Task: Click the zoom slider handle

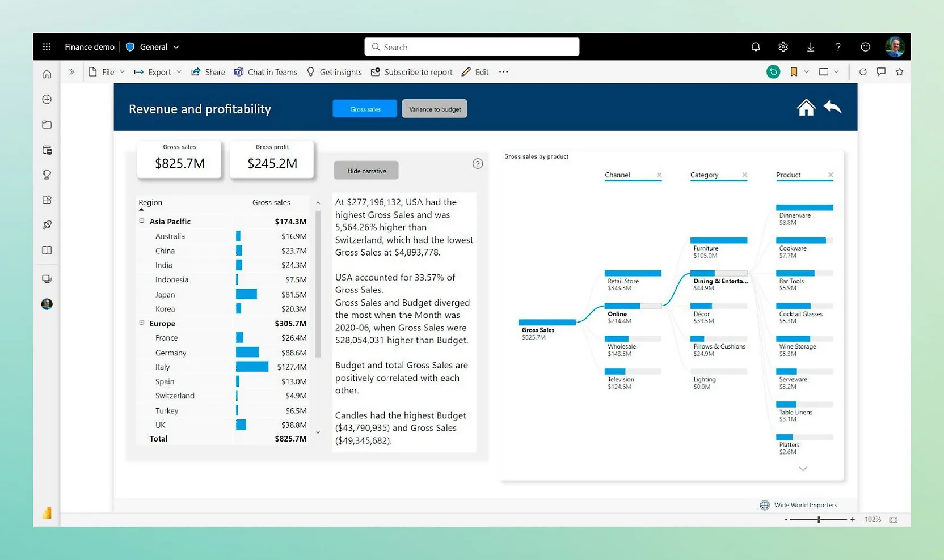Action: tap(819, 520)
